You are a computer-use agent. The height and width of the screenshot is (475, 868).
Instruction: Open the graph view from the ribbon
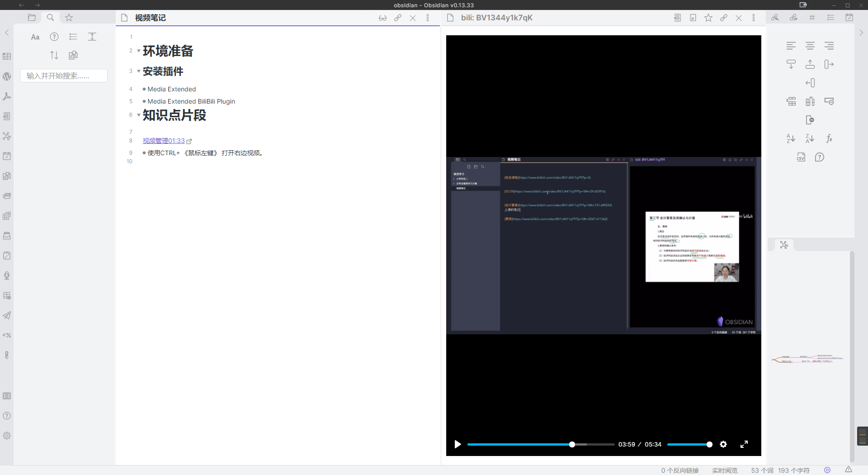tap(7, 136)
